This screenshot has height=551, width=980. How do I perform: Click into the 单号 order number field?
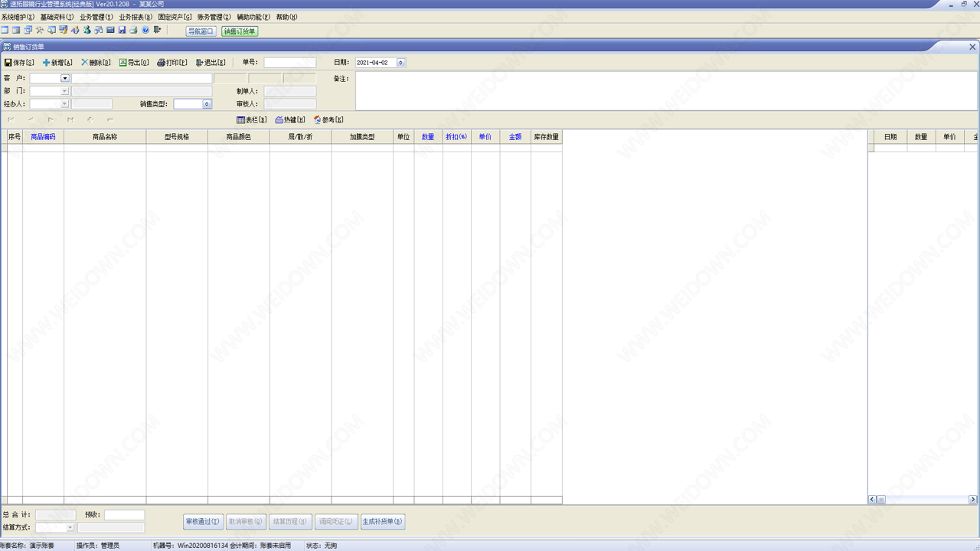[290, 63]
